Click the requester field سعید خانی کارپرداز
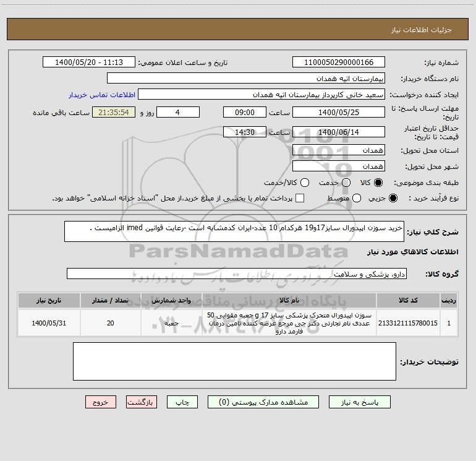Image resolution: width=476 pixels, height=461 pixels. [x=261, y=95]
